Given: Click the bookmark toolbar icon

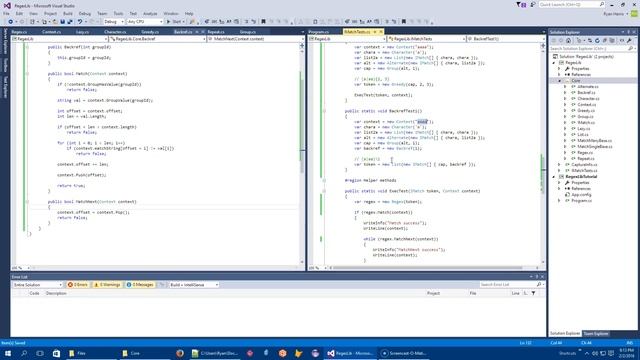Looking at the screenshot, I should point(263,22).
